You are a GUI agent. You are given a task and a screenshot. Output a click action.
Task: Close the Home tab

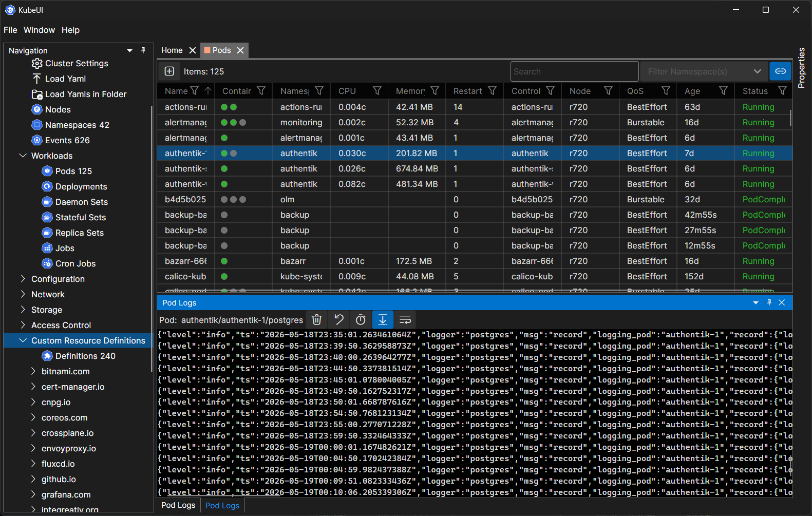(x=193, y=50)
